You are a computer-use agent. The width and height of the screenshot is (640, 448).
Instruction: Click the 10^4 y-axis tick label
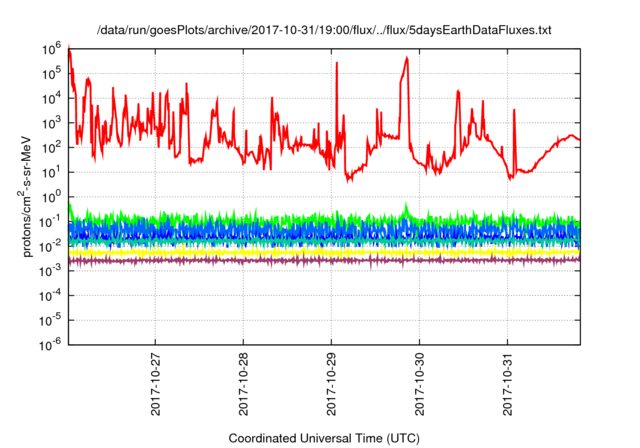click(x=51, y=98)
